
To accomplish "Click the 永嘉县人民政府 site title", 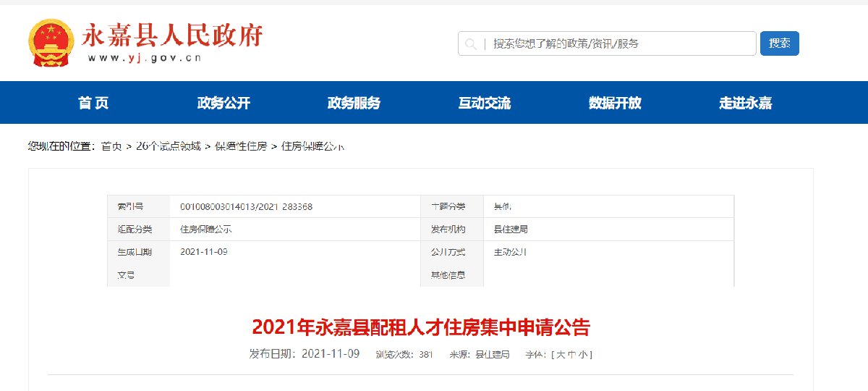I will click(174, 35).
